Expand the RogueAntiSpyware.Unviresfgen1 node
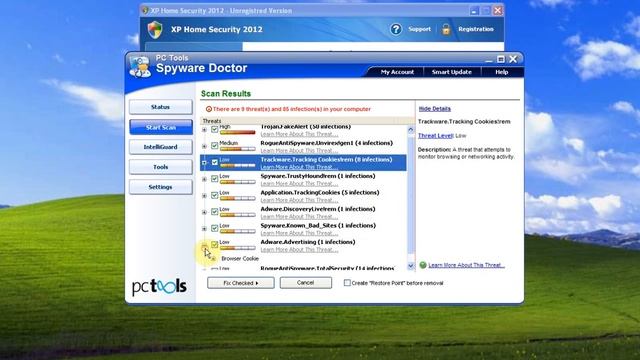 pos(204,146)
